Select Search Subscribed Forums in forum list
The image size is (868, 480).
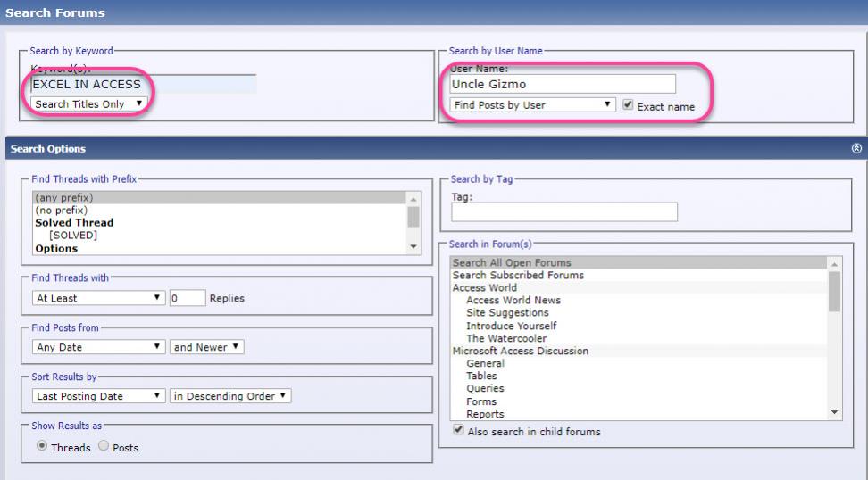518,276
